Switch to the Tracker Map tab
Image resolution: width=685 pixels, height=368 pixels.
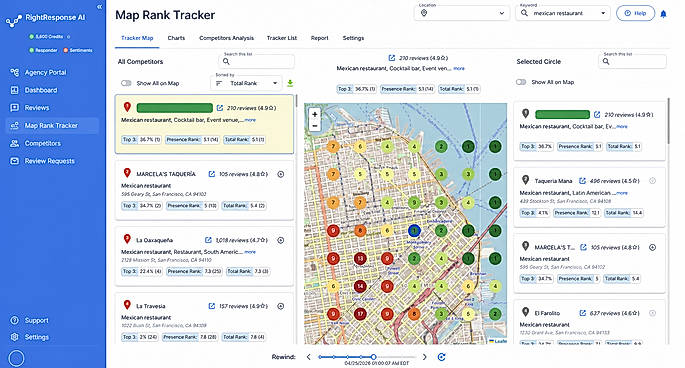(x=137, y=38)
